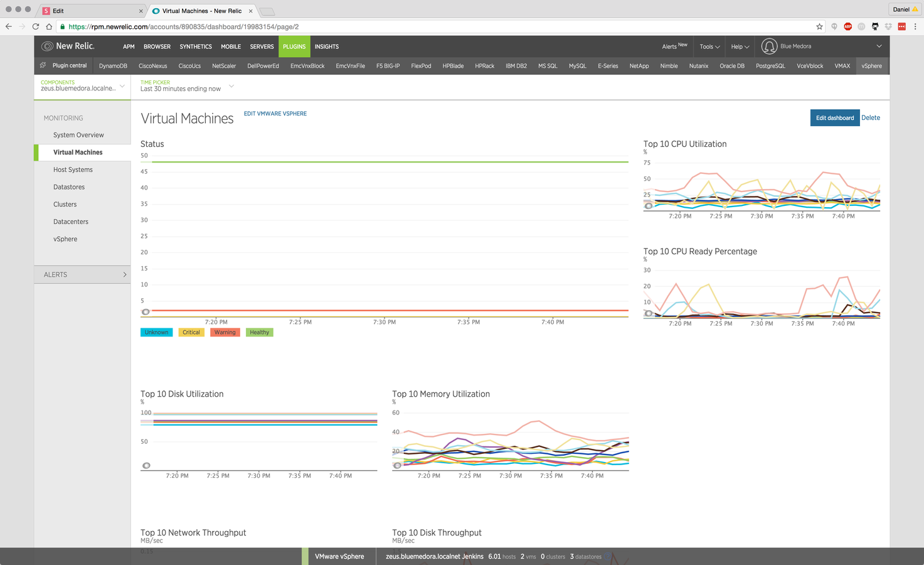Bookmark this page with the star icon
Screen dimensions: 924x565
(x=819, y=26)
